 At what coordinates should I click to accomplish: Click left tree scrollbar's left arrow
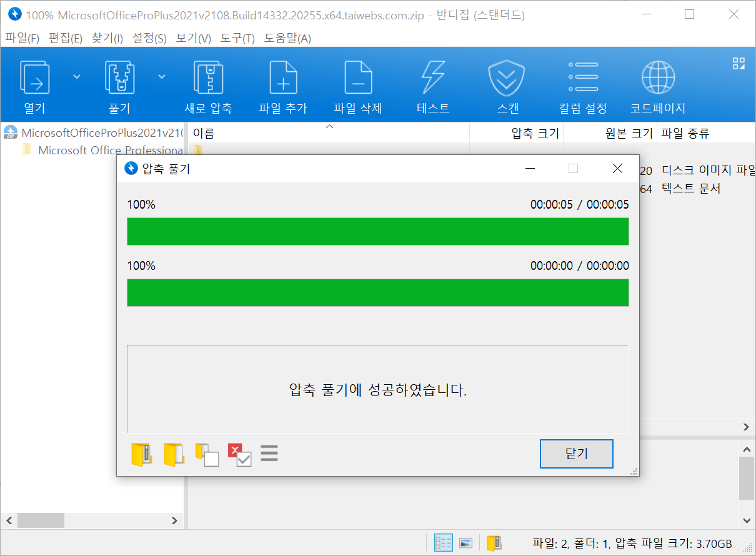tap(9, 520)
